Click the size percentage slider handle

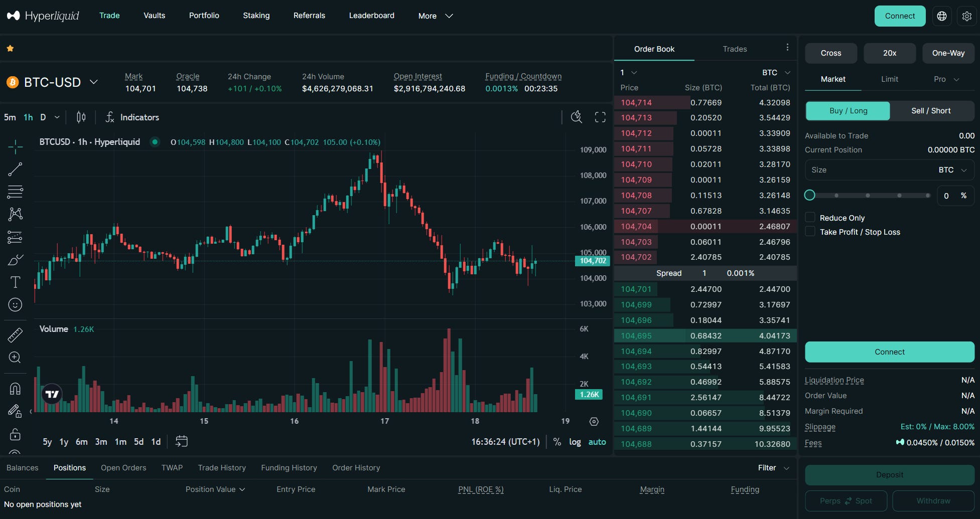pyautogui.click(x=809, y=195)
